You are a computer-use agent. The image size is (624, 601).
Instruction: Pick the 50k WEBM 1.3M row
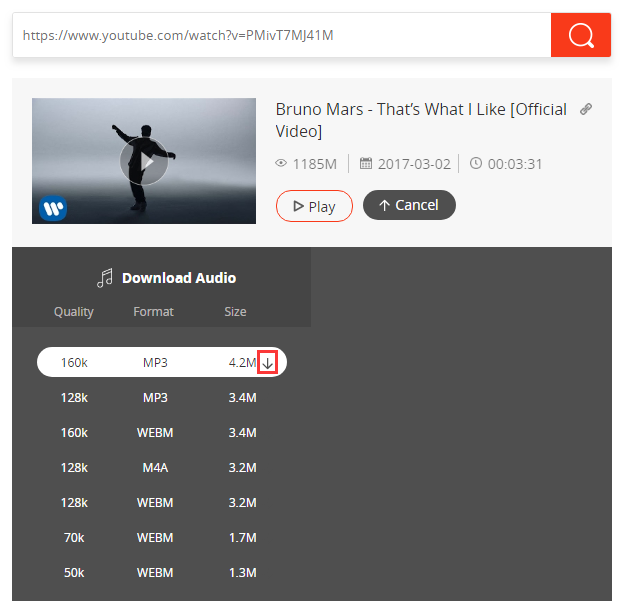click(162, 572)
